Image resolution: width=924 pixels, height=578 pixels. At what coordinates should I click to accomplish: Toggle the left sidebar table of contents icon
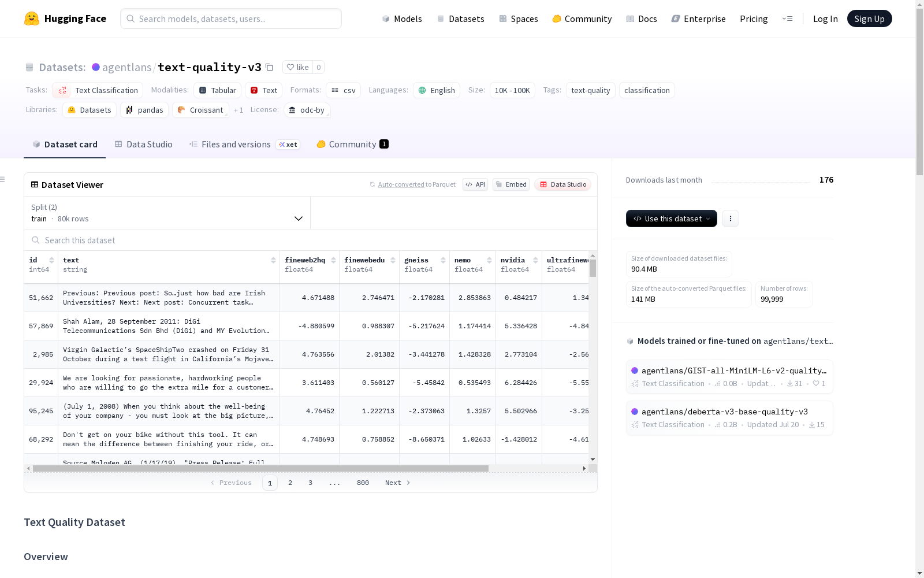click(3, 179)
